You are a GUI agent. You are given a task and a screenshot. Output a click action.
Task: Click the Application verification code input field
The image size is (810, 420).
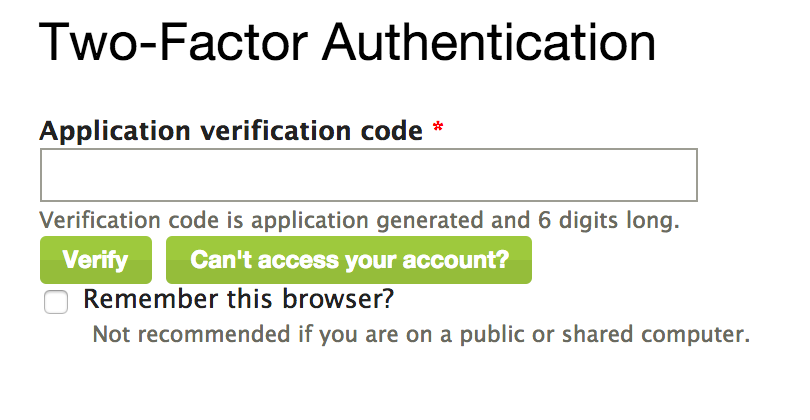point(368,176)
